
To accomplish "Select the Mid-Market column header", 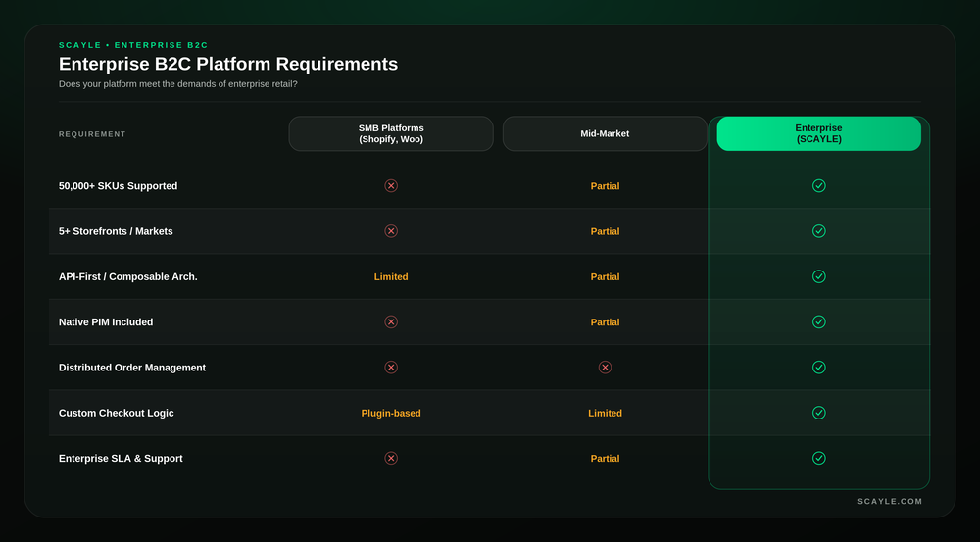I will (605, 133).
